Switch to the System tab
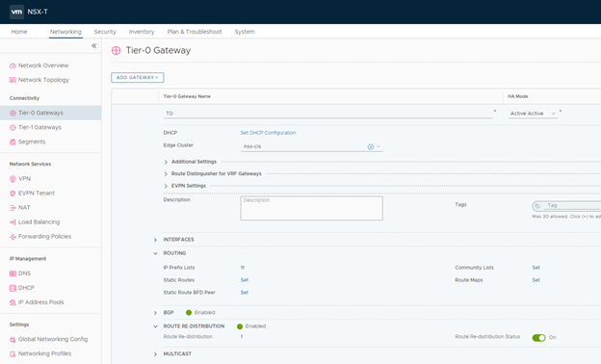 pyautogui.click(x=245, y=32)
